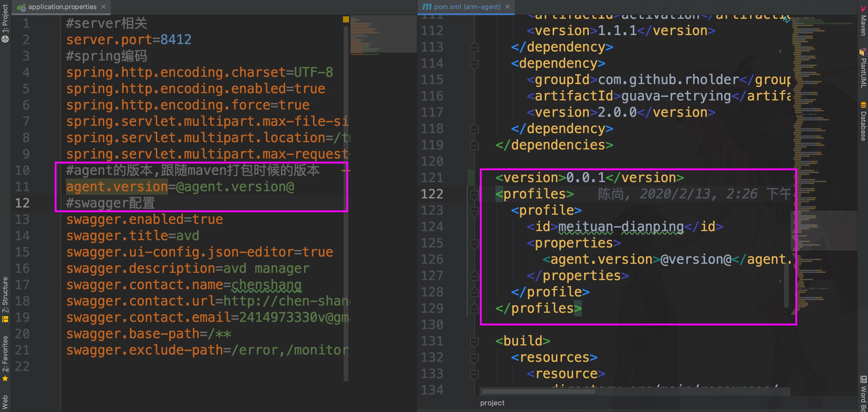Open the Web tool window
The height and width of the screenshot is (412, 868).
click(5, 402)
